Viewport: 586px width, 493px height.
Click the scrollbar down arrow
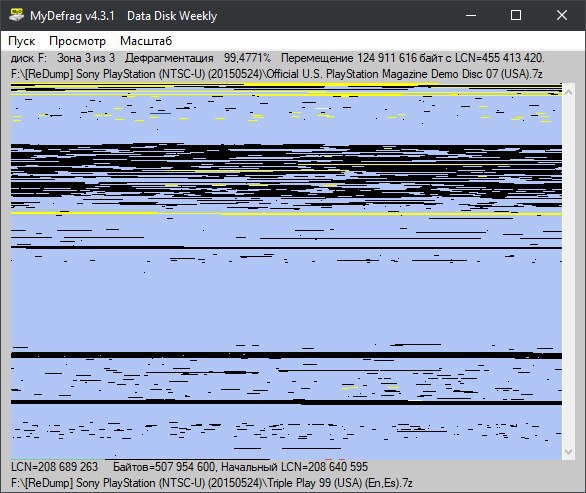click(x=568, y=452)
